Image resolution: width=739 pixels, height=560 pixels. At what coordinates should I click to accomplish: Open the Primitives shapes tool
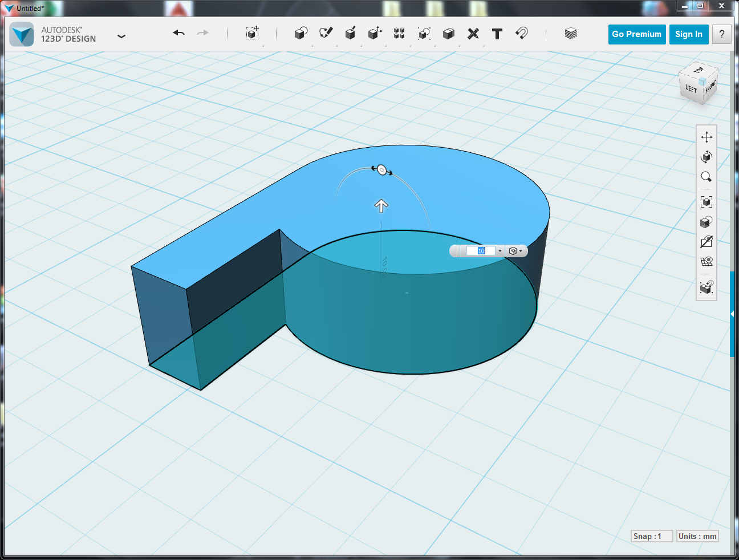(x=301, y=34)
